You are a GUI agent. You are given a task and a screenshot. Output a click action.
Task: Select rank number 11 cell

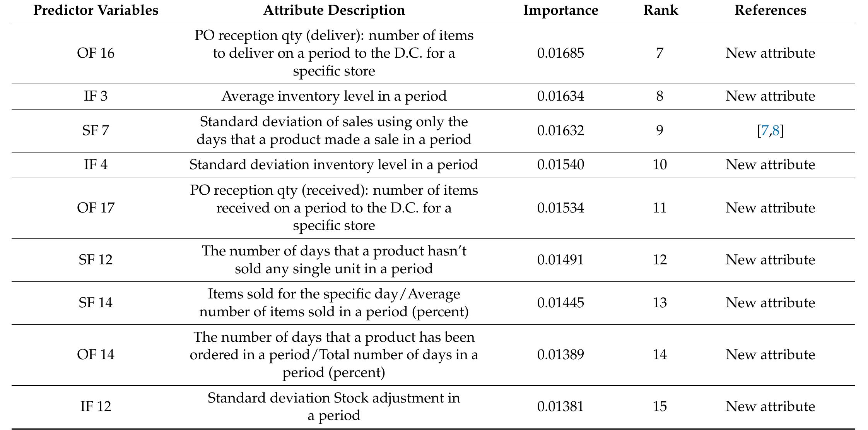tap(660, 208)
